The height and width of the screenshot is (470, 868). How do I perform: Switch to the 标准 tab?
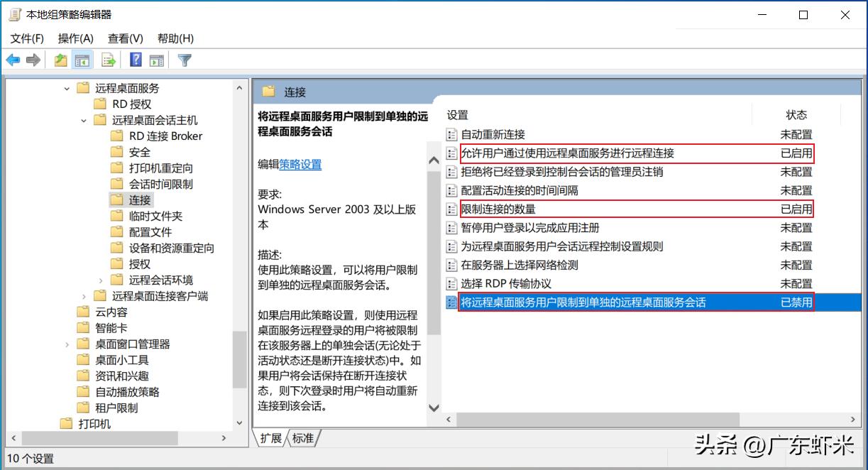pyautogui.click(x=302, y=439)
